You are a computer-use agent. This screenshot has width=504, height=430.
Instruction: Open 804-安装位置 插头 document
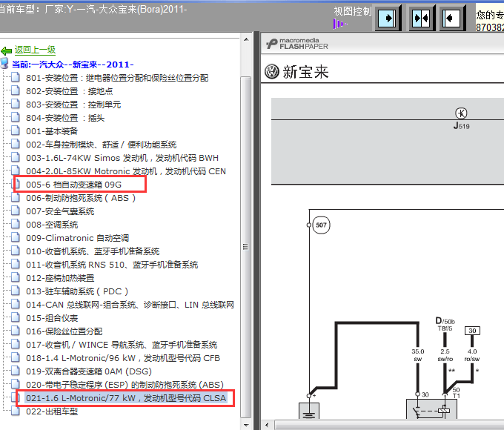coord(65,118)
